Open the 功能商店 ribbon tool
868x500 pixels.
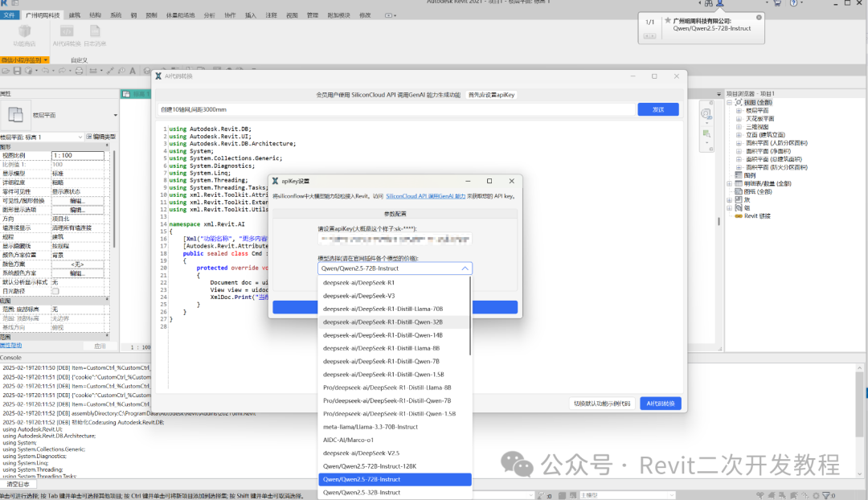[24, 35]
